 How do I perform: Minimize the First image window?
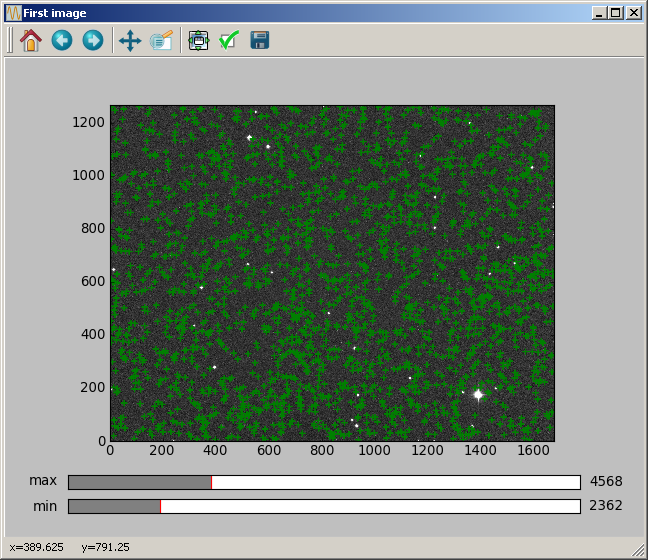[x=599, y=13]
